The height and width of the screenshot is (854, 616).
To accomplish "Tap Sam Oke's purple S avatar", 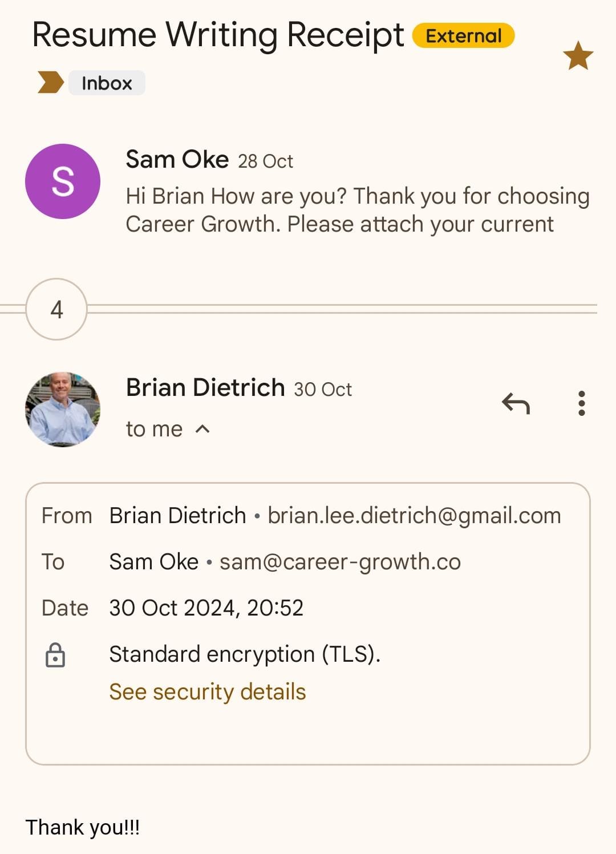I will click(x=63, y=181).
